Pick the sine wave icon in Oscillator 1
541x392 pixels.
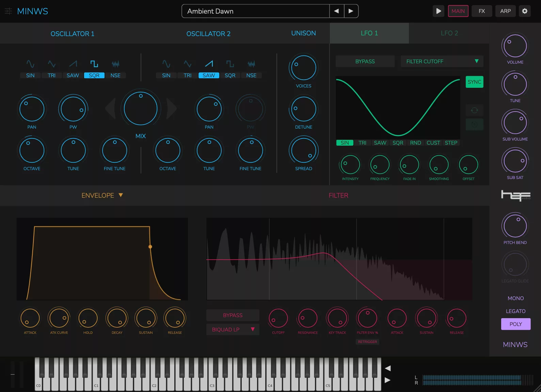pos(30,64)
